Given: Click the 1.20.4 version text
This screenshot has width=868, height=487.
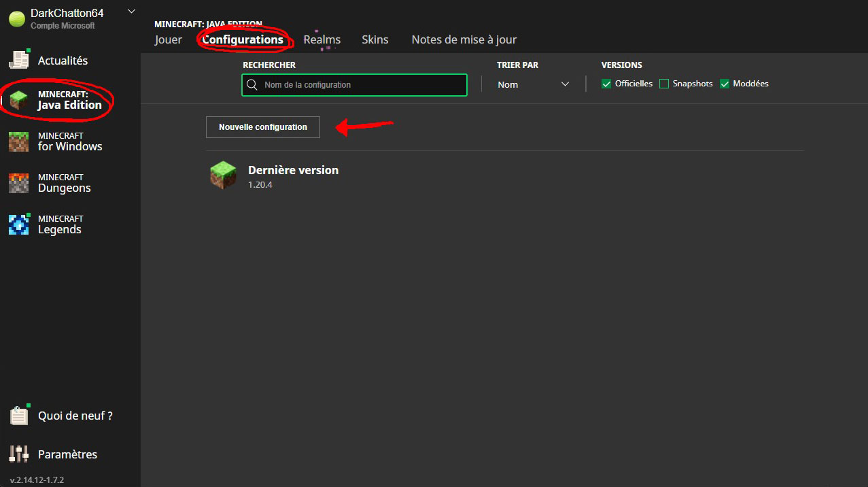Looking at the screenshot, I should pyautogui.click(x=260, y=185).
